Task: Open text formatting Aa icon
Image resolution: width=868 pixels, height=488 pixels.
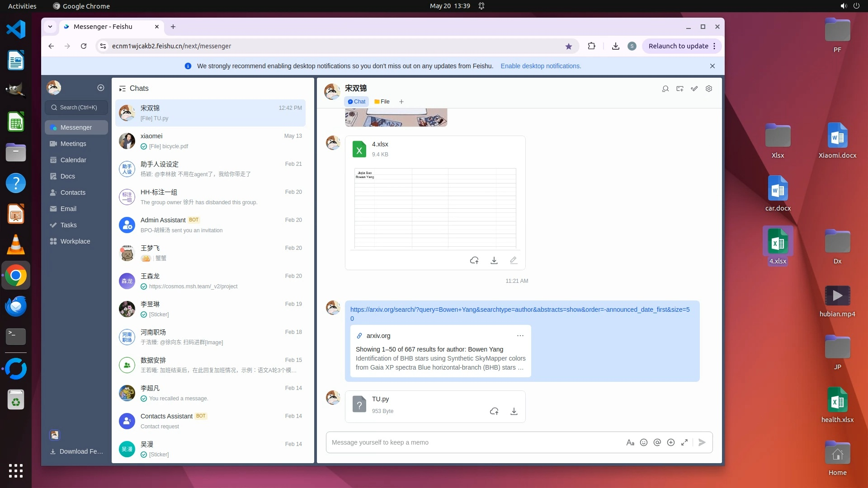Action: pyautogui.click(x=630, y=442)
